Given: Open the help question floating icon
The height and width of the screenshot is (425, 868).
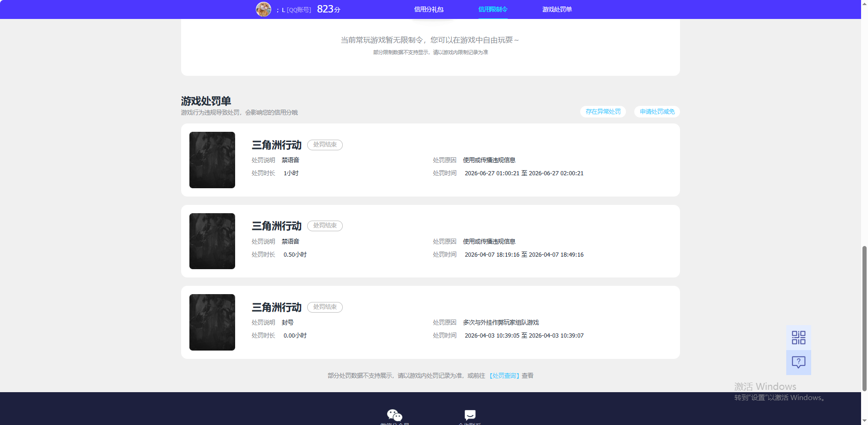Looking at the screenshot, I should (798, 362).
